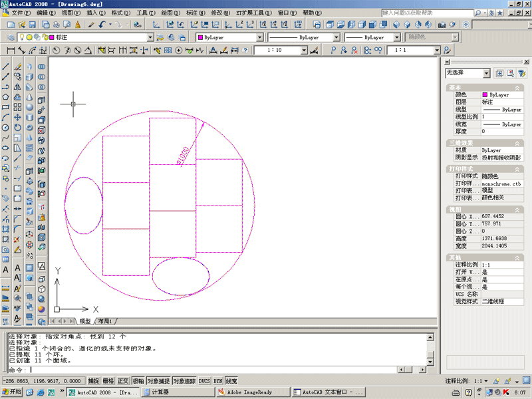Screen dimensions: 532x399
Task: Open the 绘图(D) menu
Action: coord(171,13)
